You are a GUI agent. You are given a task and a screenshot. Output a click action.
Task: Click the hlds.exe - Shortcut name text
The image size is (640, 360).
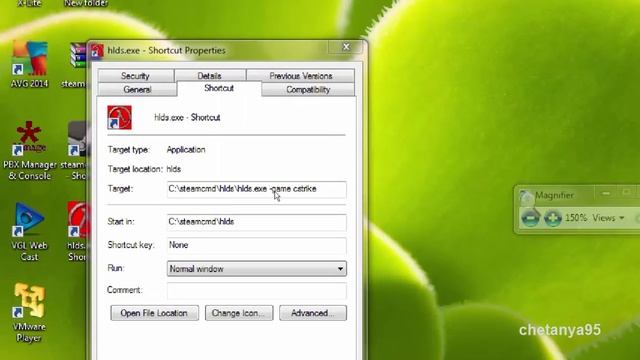coord(187,118)
